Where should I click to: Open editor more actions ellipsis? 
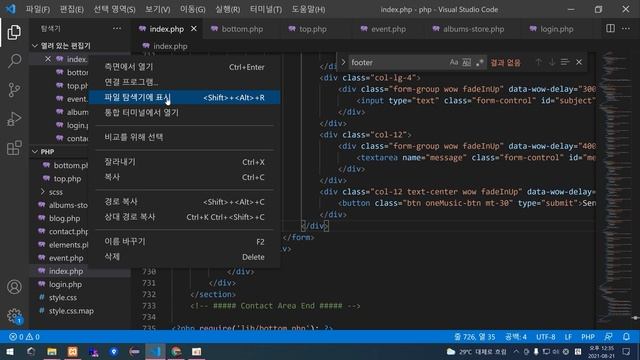point(626,29)
